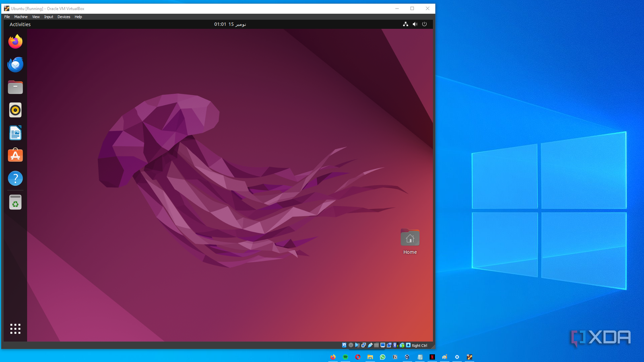This screenshot has width=644, height=362.
Task: Open the VirtualBox View menu
Action: pos(36,17)
